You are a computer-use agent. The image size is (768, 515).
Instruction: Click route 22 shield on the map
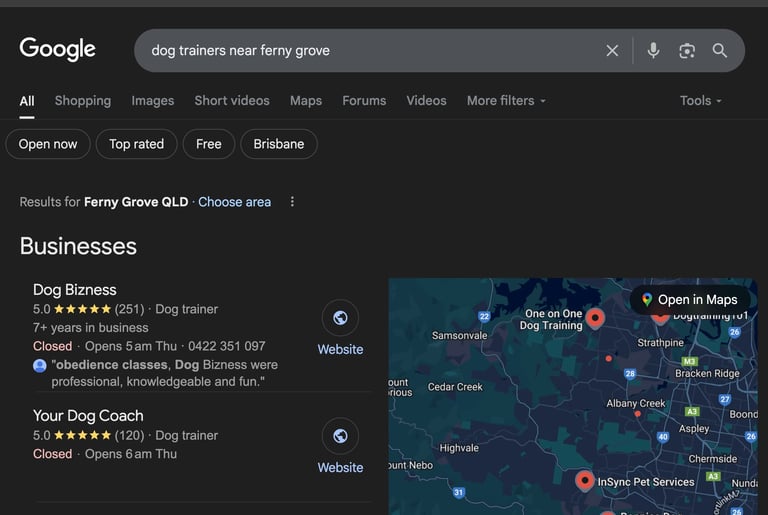[484, 316]
